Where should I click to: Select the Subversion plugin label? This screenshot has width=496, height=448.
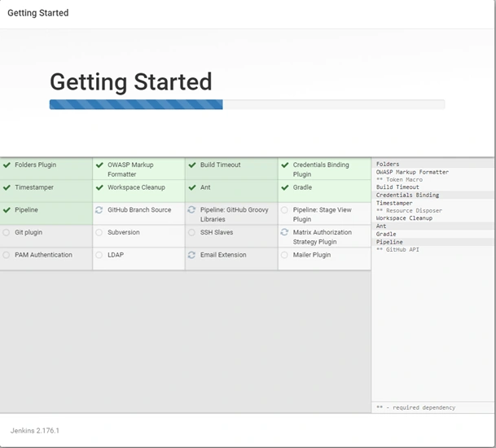click(123, 232)
